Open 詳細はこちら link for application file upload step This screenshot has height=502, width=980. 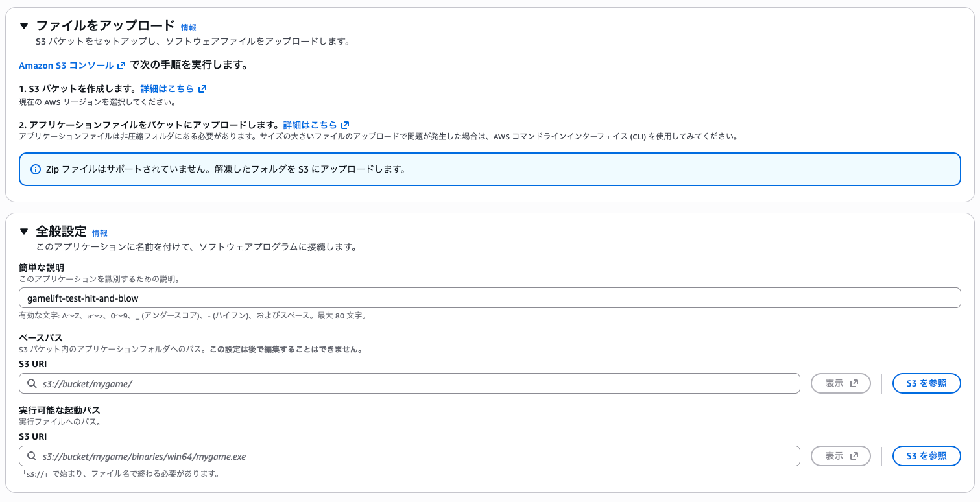click(310, 125)
